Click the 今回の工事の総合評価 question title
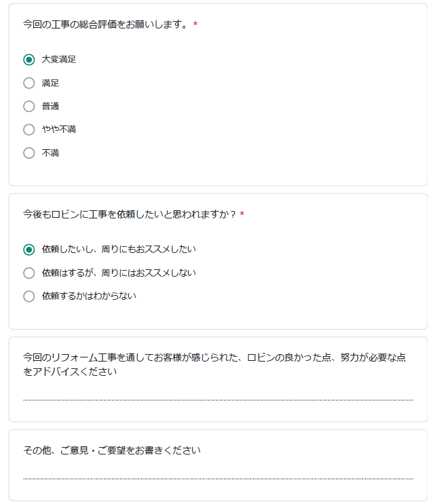 tap(105, 24)
